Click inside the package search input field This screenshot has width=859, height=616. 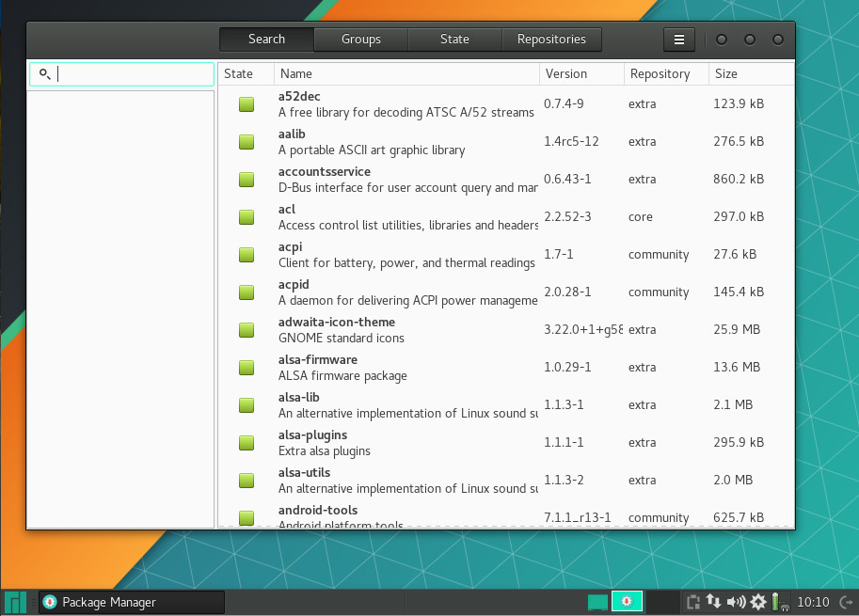(122, 73)
